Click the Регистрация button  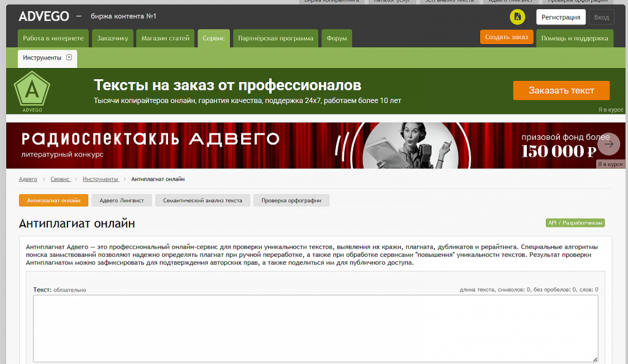coord(561,17)
